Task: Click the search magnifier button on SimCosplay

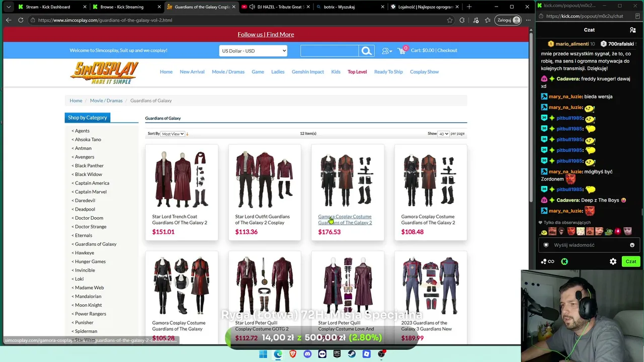Action: point(366,50)
